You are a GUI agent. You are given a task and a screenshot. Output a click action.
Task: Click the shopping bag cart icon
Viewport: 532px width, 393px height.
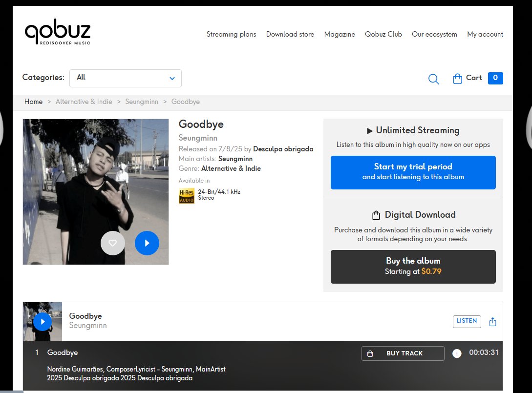click(x=457, y=78)
